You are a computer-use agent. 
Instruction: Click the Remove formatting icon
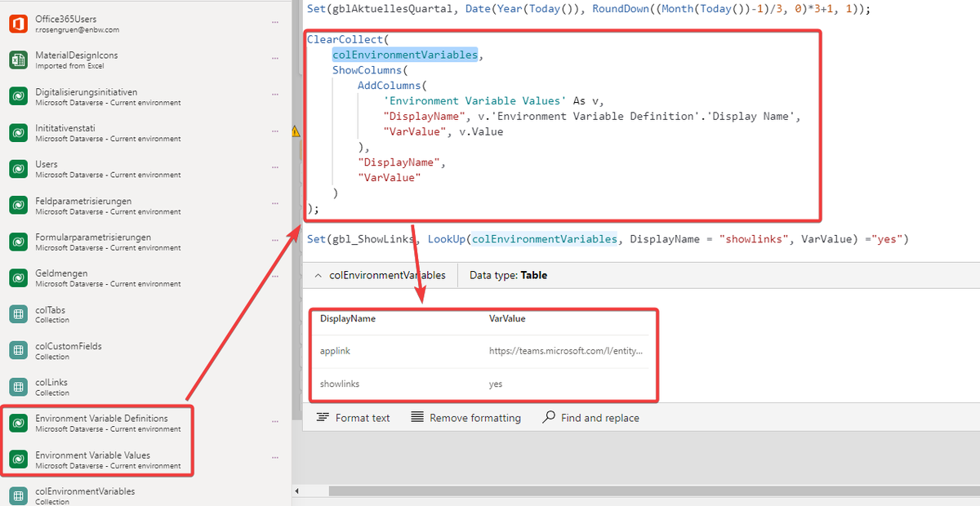pos(416,417)
